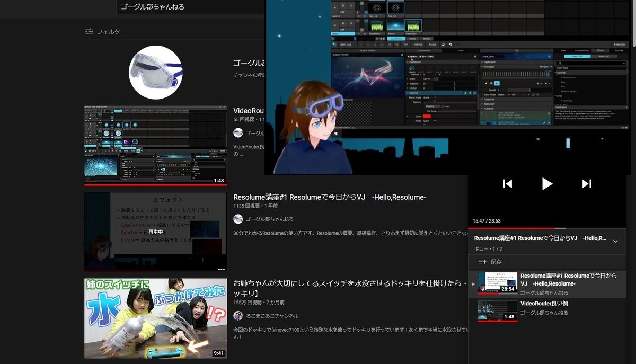The image size is (636, 364).
Task: Click the 保存 save label
Action: point(496,262)
